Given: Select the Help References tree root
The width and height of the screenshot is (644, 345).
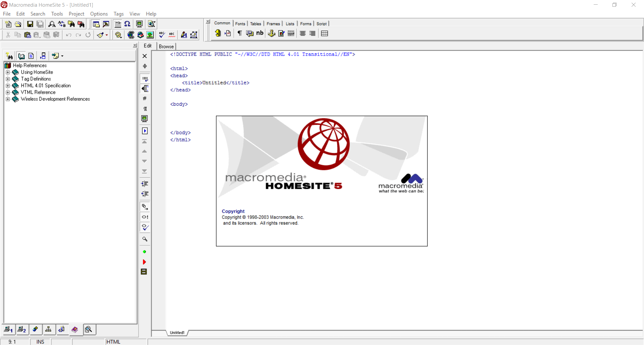Looking at the screenshot, I should tap(30, 65).
